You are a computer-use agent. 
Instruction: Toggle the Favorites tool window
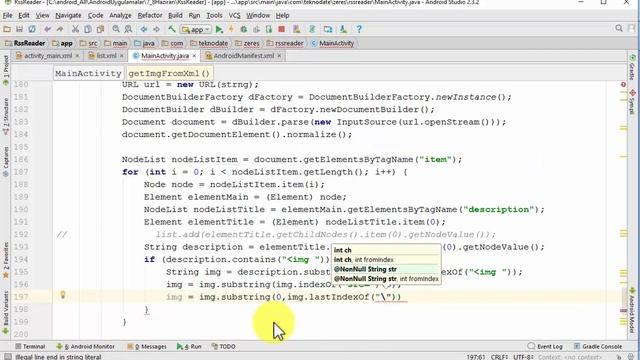5,260
